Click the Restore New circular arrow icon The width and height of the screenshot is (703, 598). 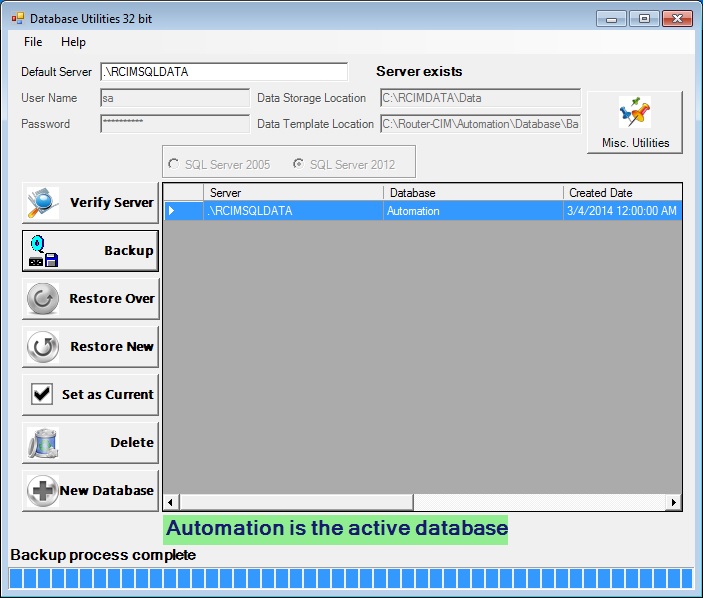click(43, 347)
